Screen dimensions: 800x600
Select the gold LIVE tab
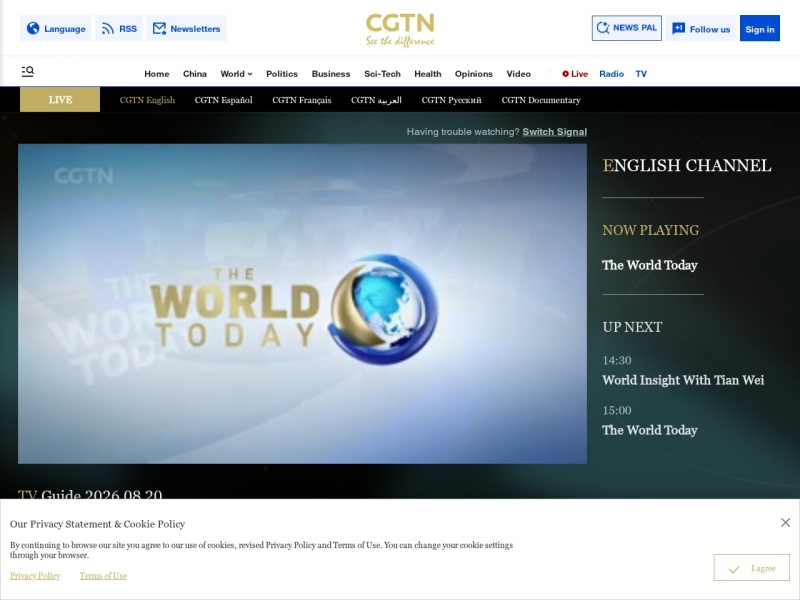(60, 99)
